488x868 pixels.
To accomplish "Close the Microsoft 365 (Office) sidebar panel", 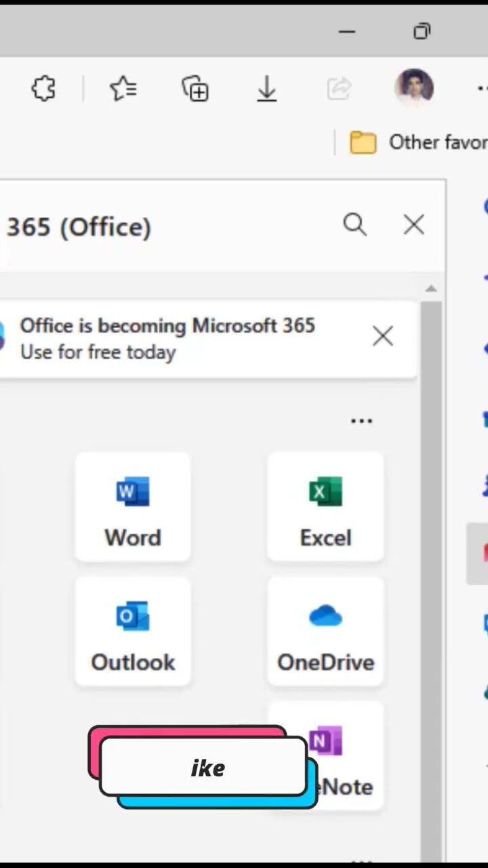I will [x=413, y=224].
